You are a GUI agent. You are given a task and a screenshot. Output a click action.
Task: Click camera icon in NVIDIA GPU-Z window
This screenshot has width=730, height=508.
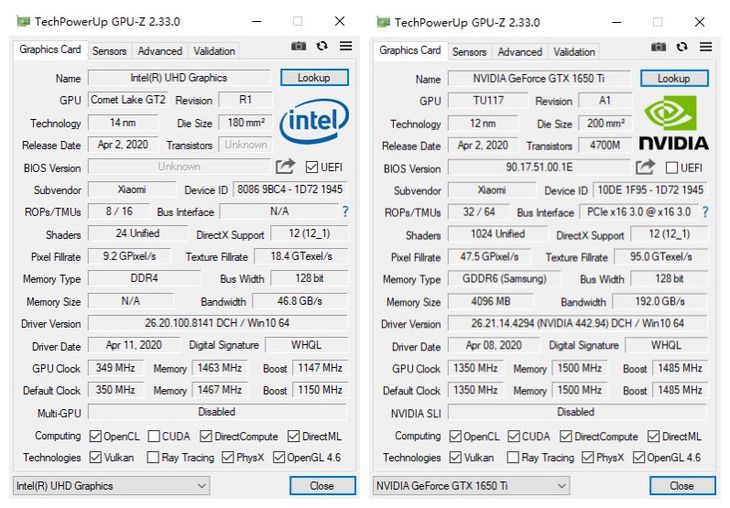coord(658,47)
